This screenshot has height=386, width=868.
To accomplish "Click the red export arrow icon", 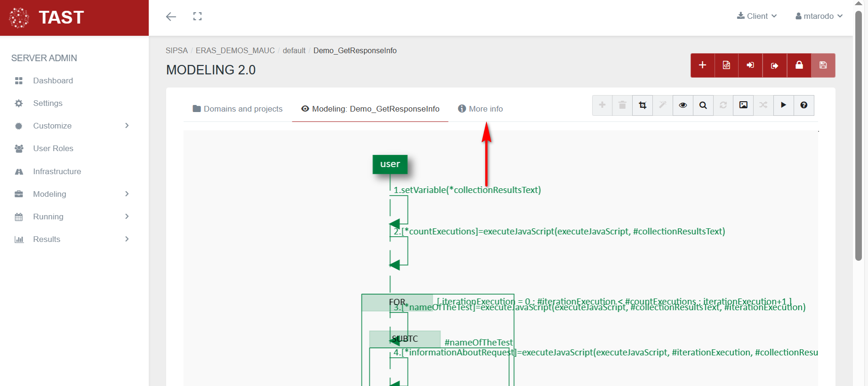I will (x=774, y=65).
